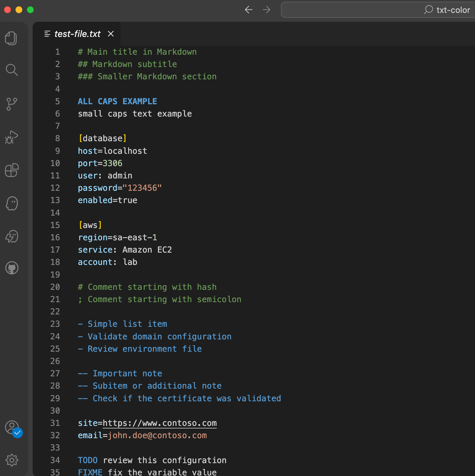Viewport: 475px width, 476px height.
Task: Click the green macOS zoom window button
Action: click(x=30, y=10)
